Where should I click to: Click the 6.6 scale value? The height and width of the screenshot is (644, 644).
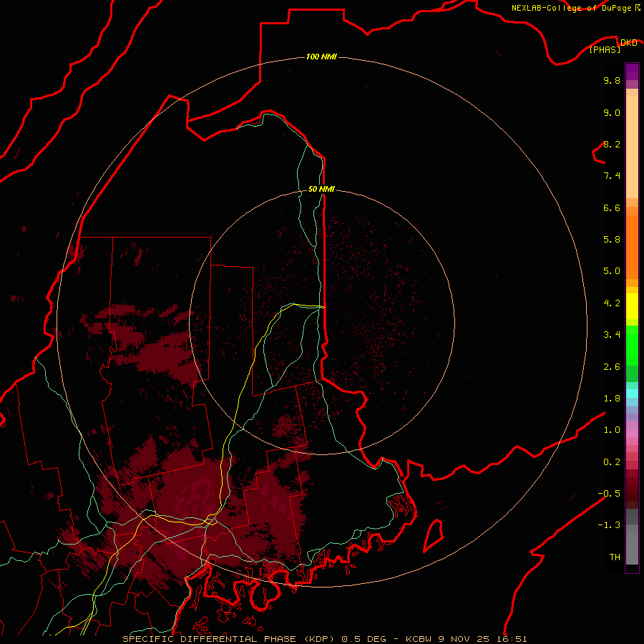(x=612, y=208)
